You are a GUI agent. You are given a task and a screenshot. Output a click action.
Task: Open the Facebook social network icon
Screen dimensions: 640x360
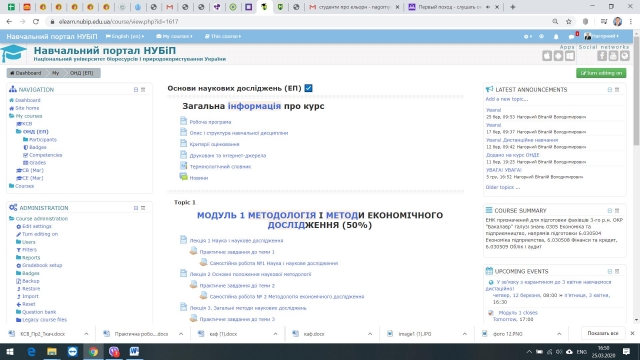(x=602, y=56)
